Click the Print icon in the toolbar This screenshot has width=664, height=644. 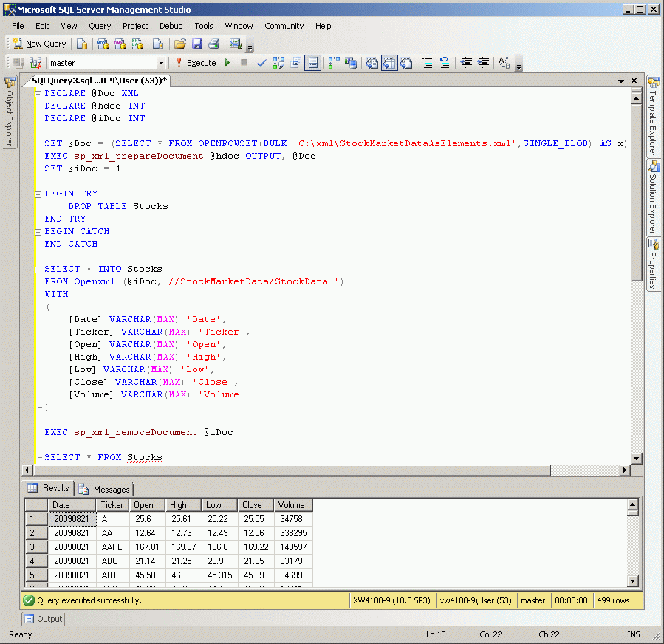click(x=213, y=44)
